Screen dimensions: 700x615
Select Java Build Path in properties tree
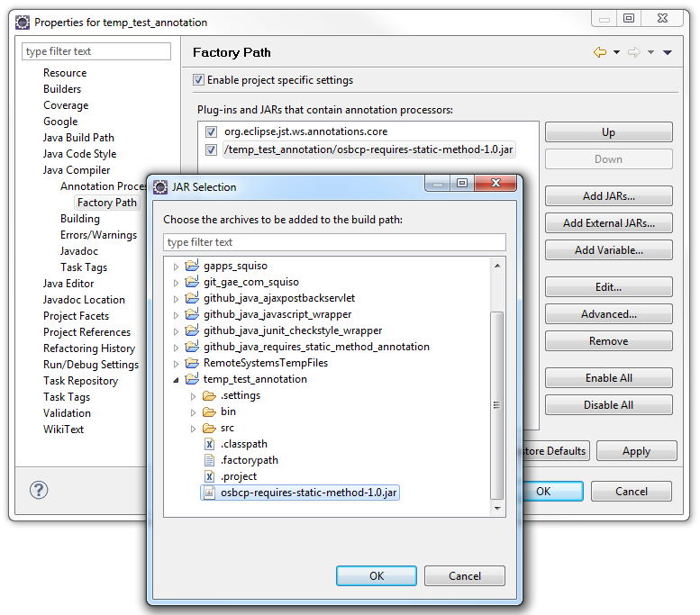pyautogui.click(x=78, y=138)
